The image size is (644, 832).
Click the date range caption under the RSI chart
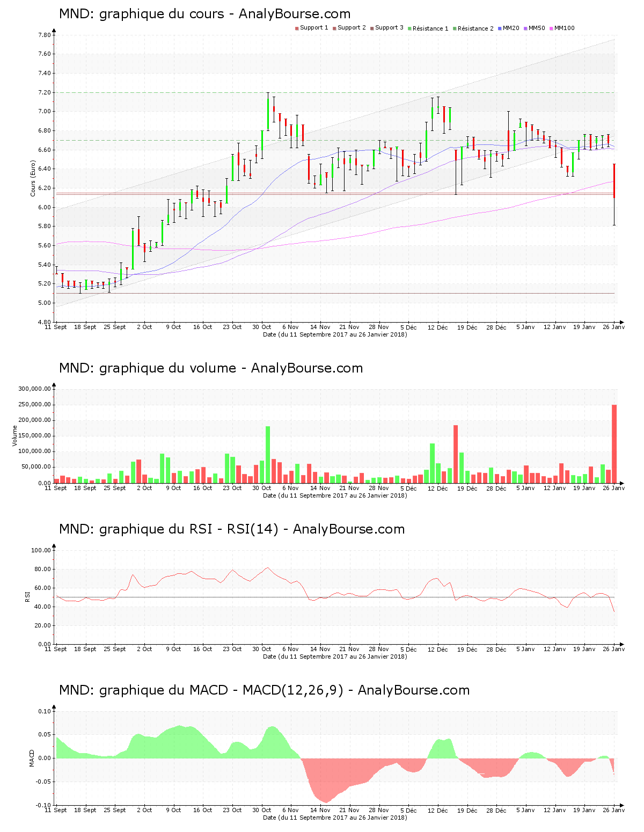(x=335, y=656)
